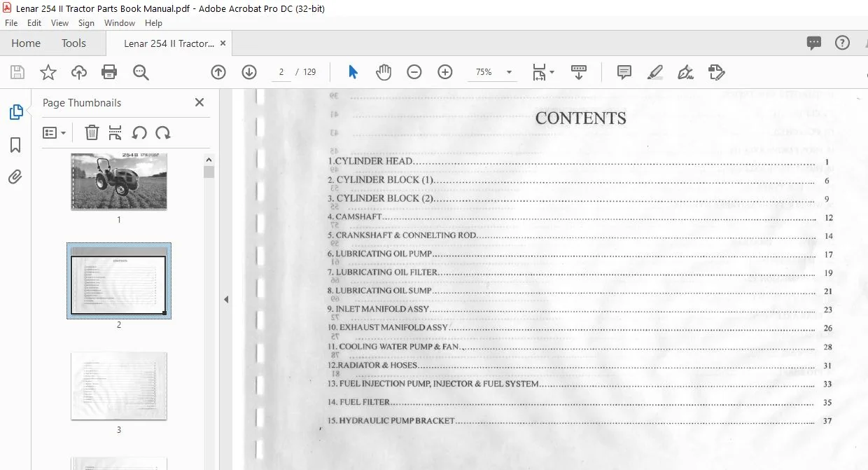Click the '4. CAMSHAFT' entry
868x470 pixels.
click(x=355, y=217)
